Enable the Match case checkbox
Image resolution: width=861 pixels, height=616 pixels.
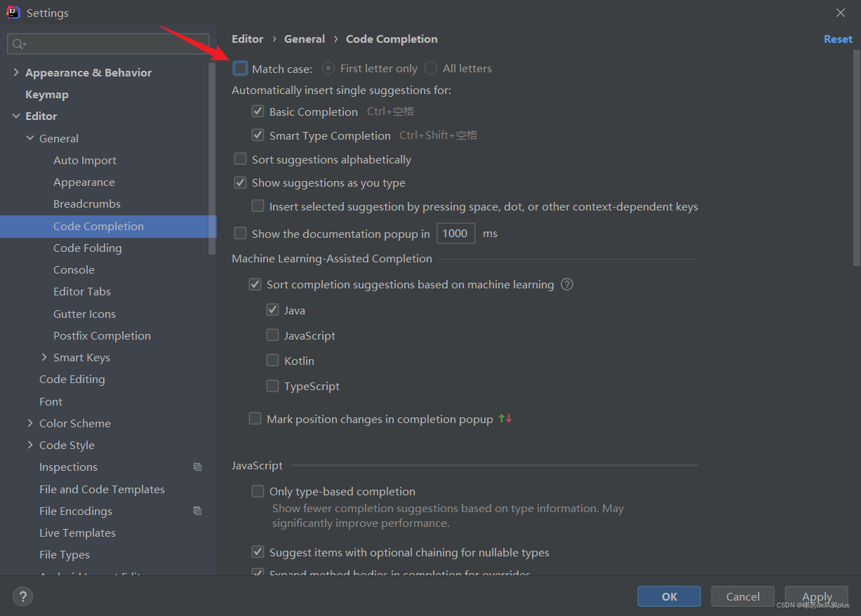coord(241,68)
